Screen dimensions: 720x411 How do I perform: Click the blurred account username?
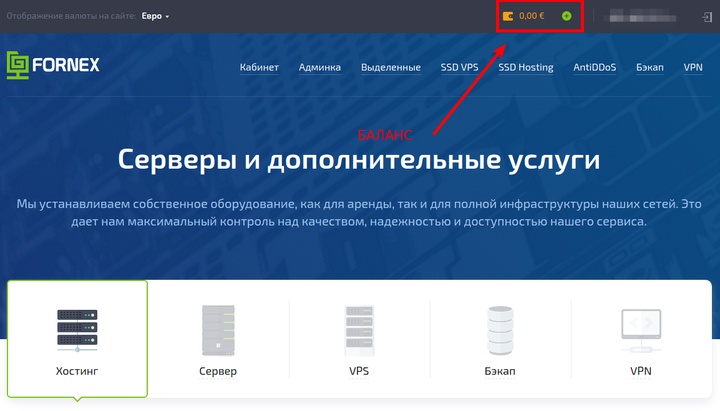(642, 17)
